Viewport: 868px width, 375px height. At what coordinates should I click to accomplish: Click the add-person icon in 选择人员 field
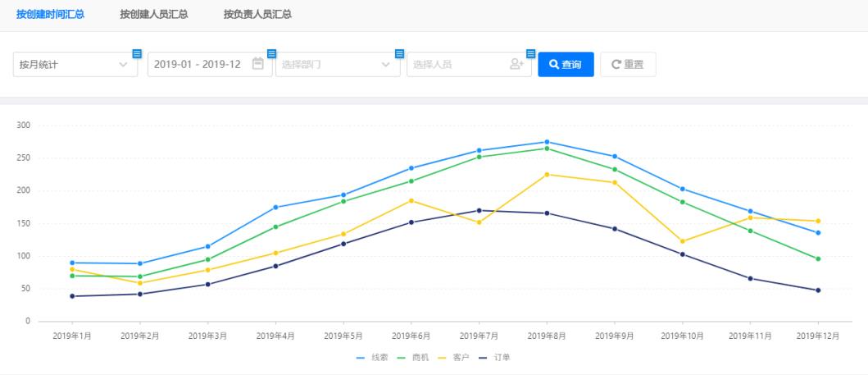coord(516,64)
